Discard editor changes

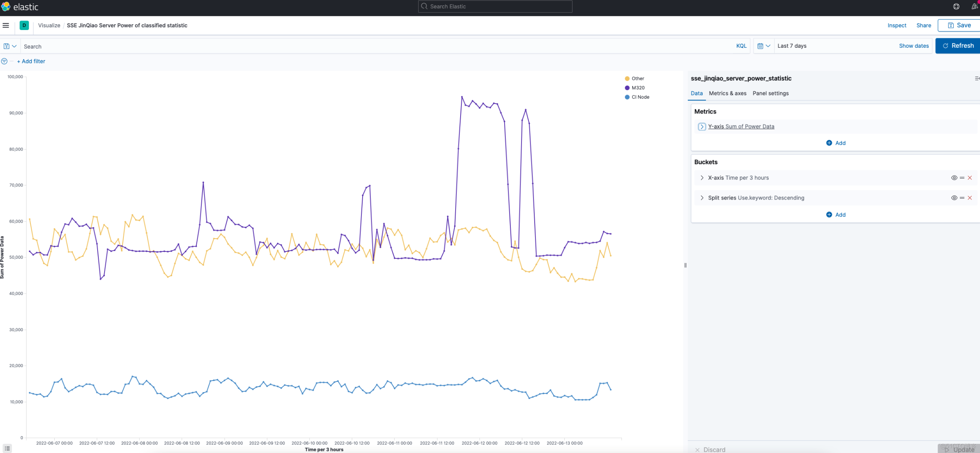pyautogui.click(x=710, y=449)
